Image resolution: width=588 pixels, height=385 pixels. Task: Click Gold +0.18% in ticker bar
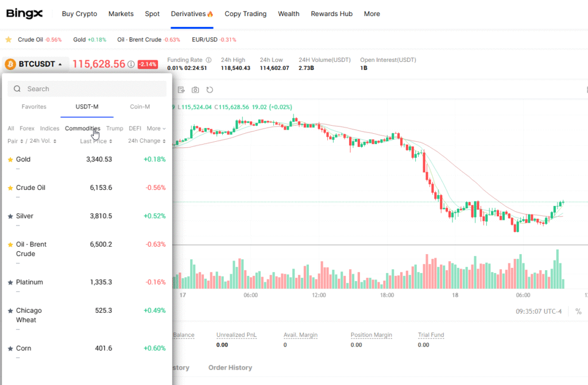(x=90, y=40)
